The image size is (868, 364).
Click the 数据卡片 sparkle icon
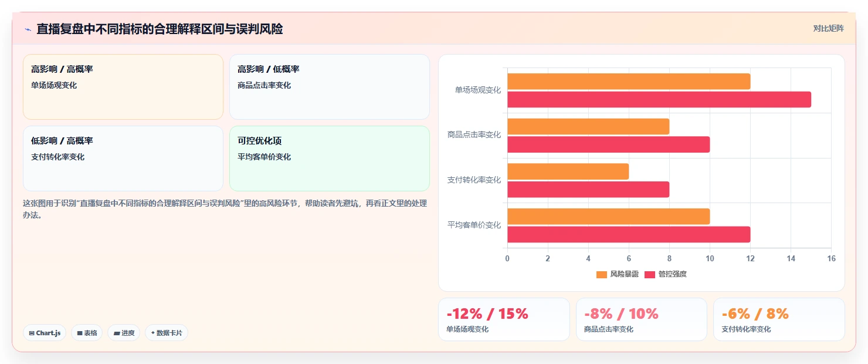tap(152, 333)
